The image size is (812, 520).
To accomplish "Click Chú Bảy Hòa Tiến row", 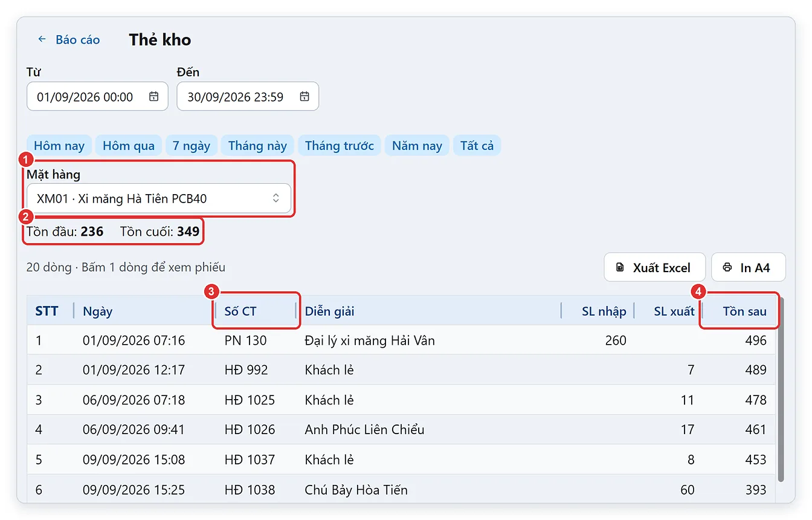I will (x=401, y=489).
